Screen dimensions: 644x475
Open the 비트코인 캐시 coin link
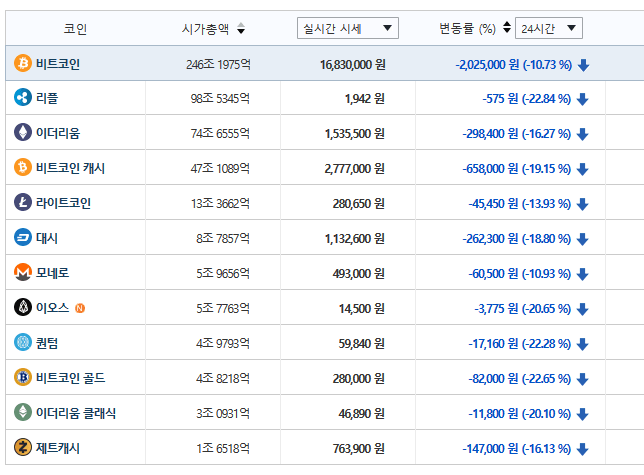click(70, 168)
